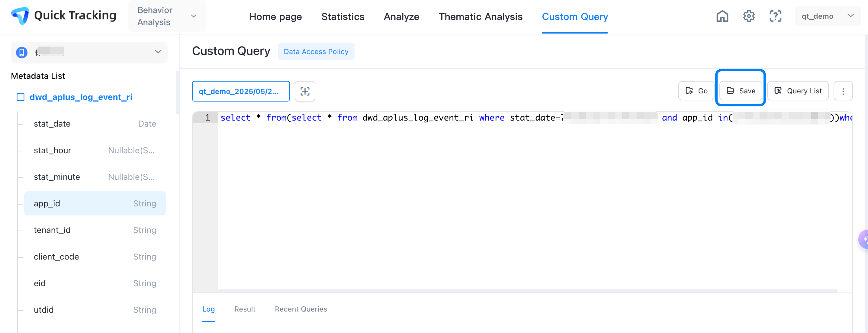Click the fullscreen editor icon button
Image resolution: width=868 pixels, height=333 pixels.
tap(305, 91)
